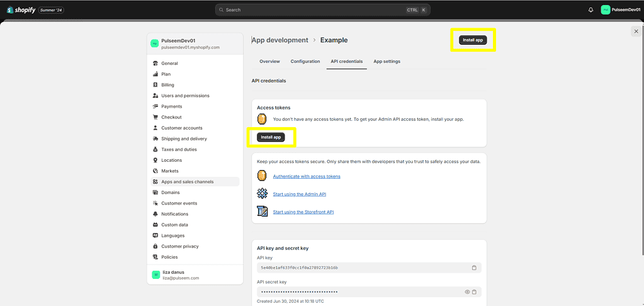Click the Storefront API illustration icon
Viewport: 644px width, 306px height.
[262, 212]
